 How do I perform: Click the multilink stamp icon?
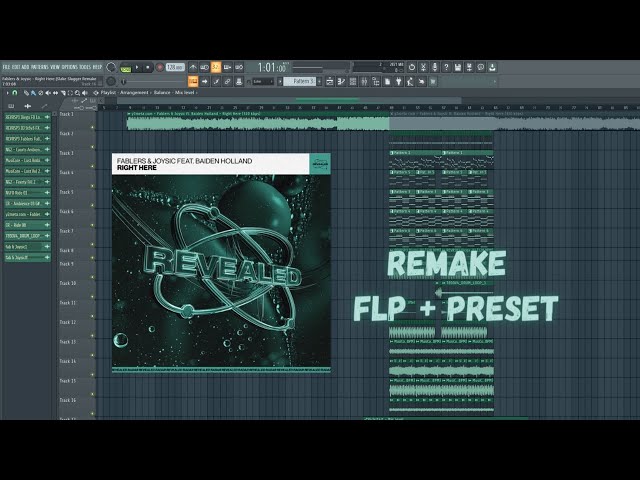(x=239, y=82)
